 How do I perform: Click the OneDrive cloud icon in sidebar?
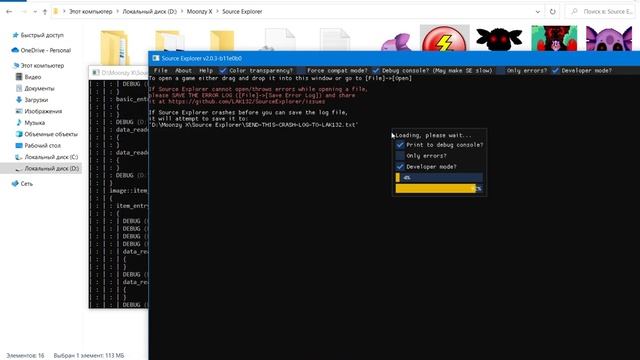(x=15, y=50)
